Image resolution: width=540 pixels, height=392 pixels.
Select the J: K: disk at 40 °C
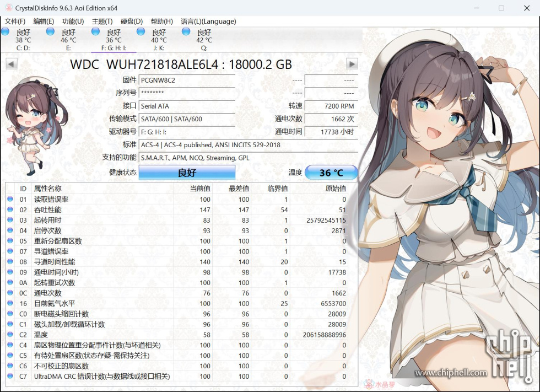pyautogui.click(x=159, y=40)
